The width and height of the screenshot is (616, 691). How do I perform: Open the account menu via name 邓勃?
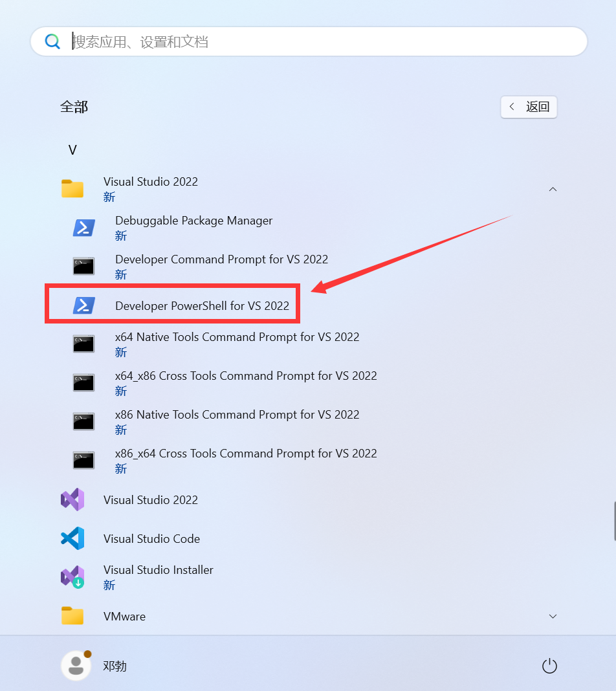(115, 666)
